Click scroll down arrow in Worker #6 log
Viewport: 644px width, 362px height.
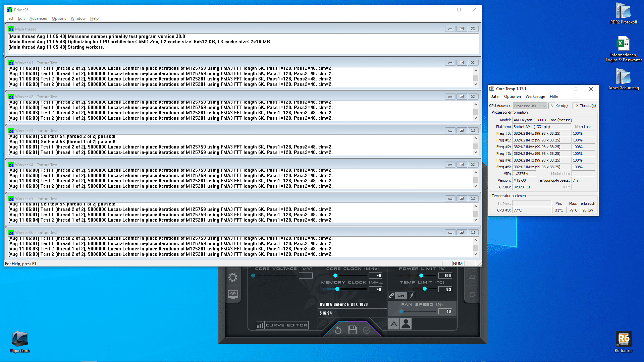pyautogui.click(x=476, y=254)
